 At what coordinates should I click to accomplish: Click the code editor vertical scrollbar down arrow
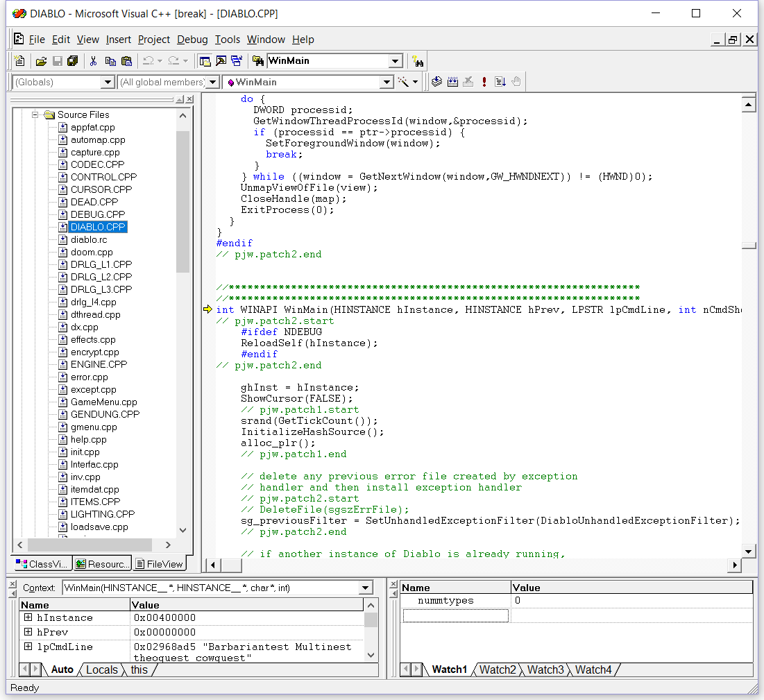[748, 552]
